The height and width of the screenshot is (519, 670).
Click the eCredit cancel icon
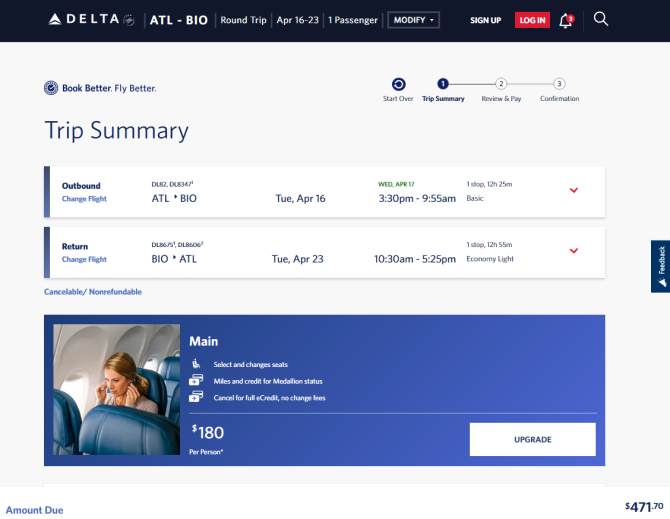tap(196, 396)
